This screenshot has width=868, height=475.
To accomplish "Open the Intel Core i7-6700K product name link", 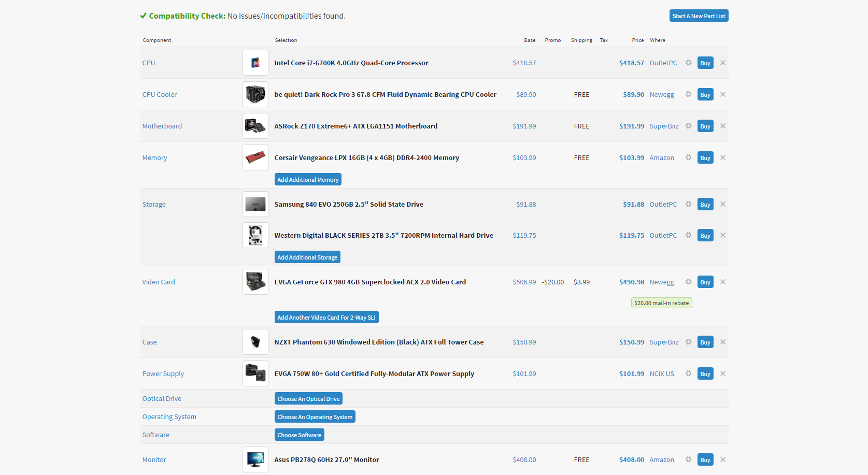I will coord(351,63).
